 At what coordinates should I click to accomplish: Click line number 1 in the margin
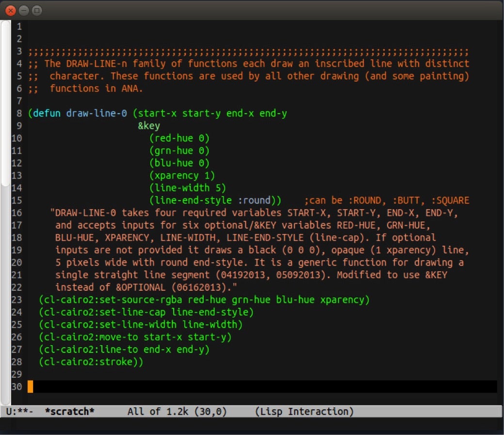[x=19, y=27]
